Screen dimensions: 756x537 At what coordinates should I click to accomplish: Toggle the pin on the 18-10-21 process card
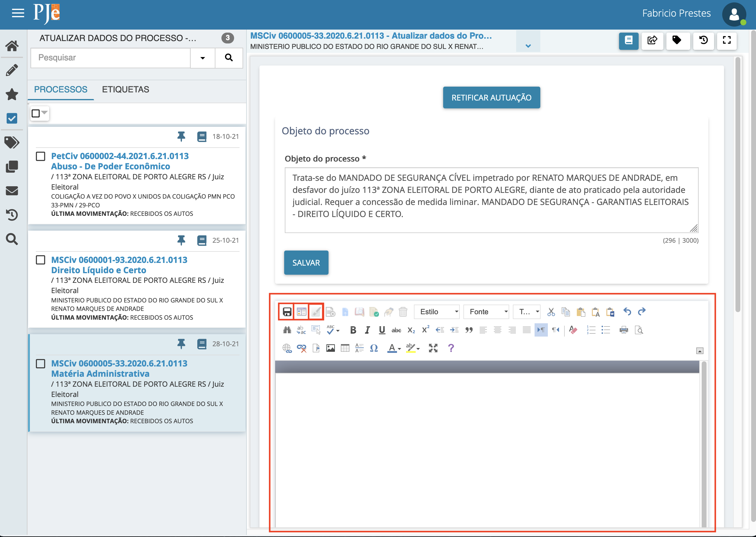181,136
